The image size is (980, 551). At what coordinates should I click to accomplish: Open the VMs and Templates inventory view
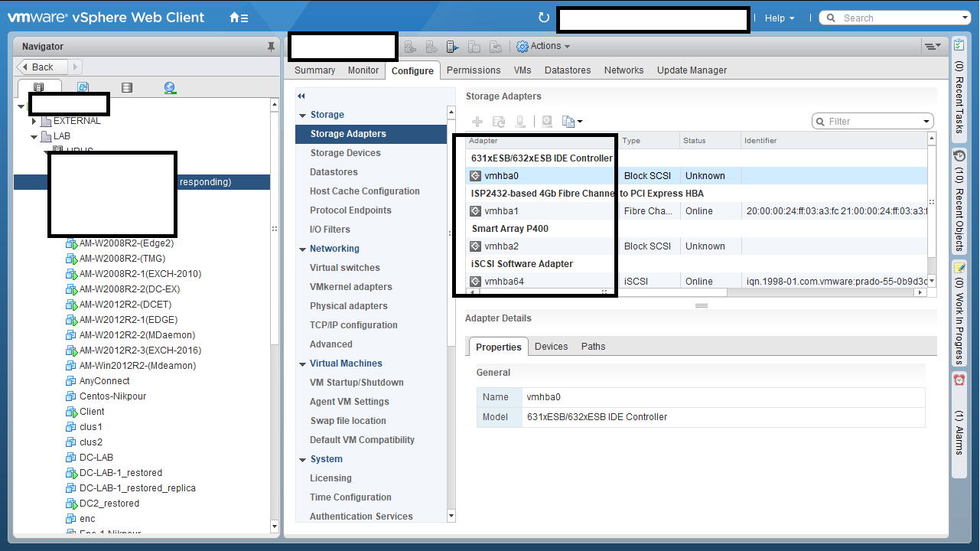click(83, 88)
